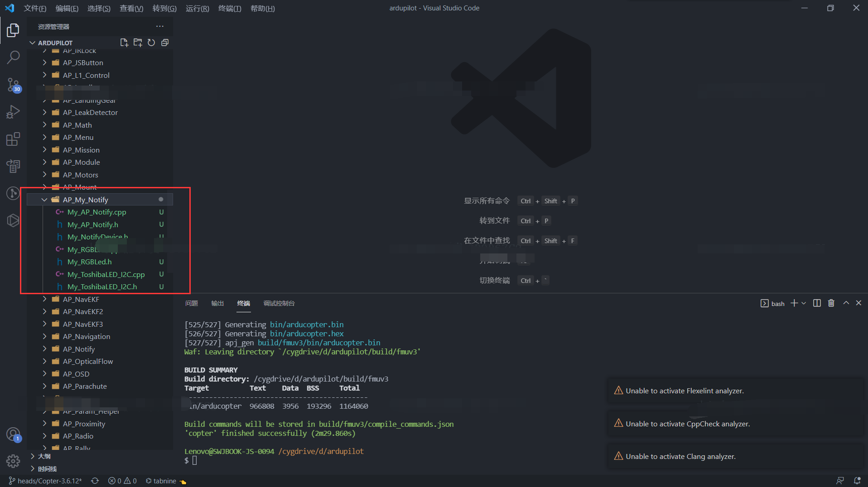
Task: Open the launch profile dropdown next to plus
Action: [x=804, y=303]
